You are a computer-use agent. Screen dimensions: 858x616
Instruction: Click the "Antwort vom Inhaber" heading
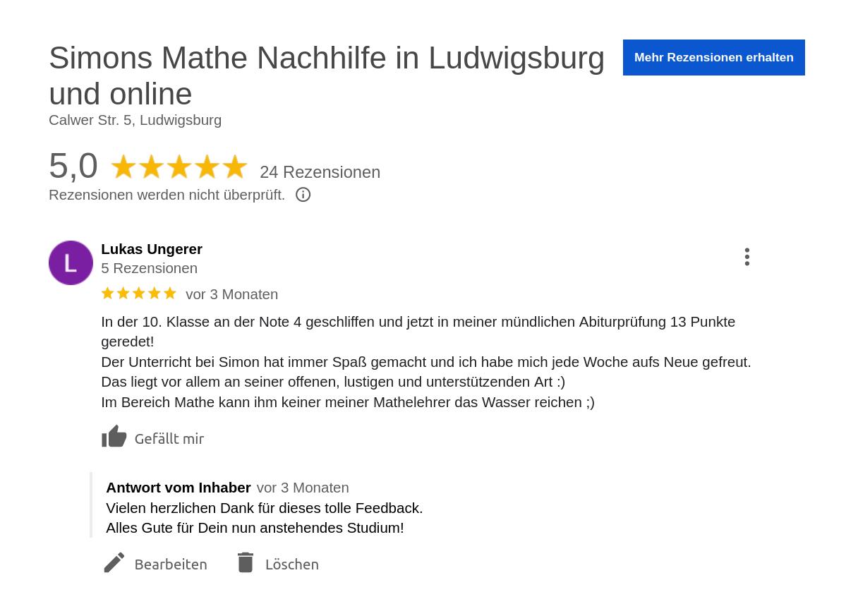tap(179, 488)
